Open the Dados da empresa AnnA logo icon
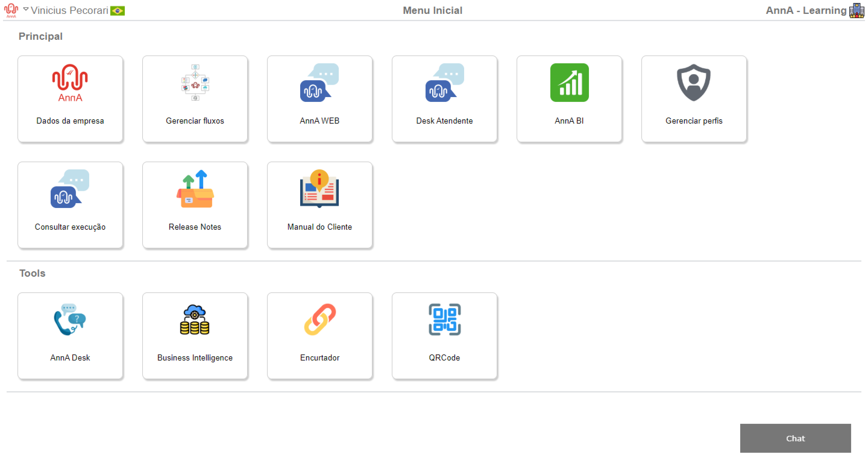The height and width of the screenshot is (466, 868). [70, 83]
